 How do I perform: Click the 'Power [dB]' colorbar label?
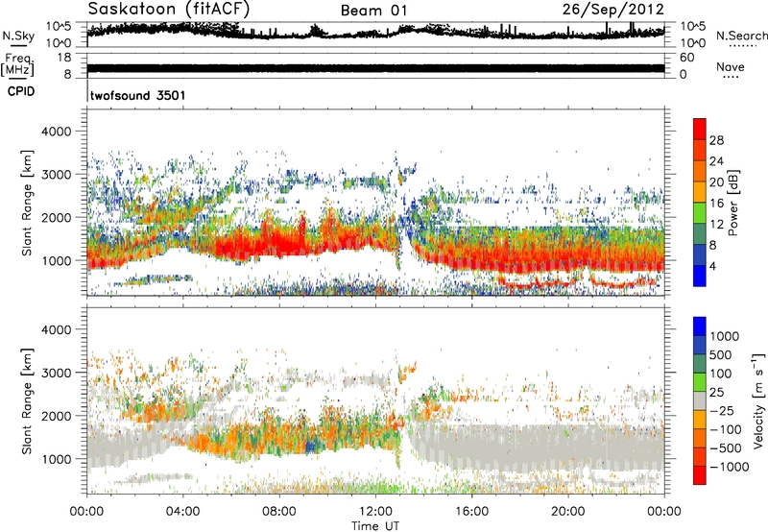point(732,203)
